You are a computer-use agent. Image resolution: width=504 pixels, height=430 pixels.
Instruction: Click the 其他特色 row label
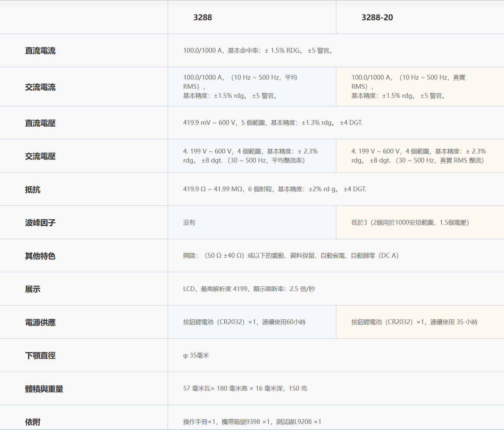coord(40,256)
